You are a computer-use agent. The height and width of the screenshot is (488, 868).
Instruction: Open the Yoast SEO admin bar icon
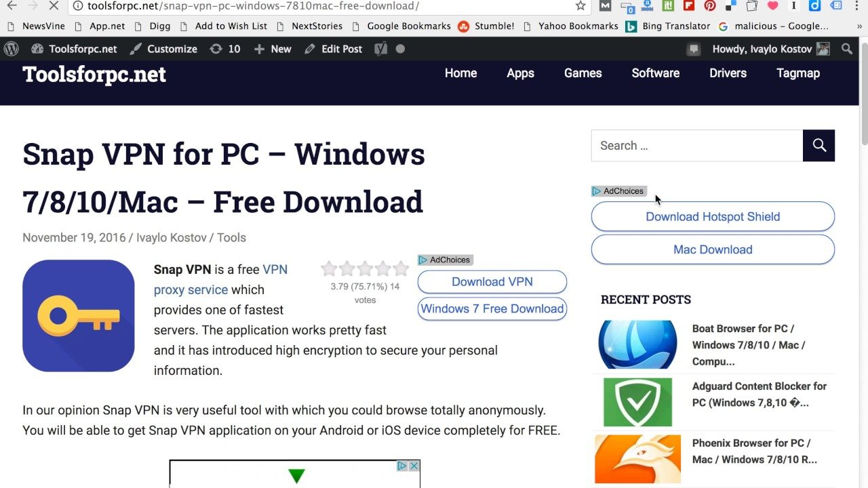pos(381,49)
